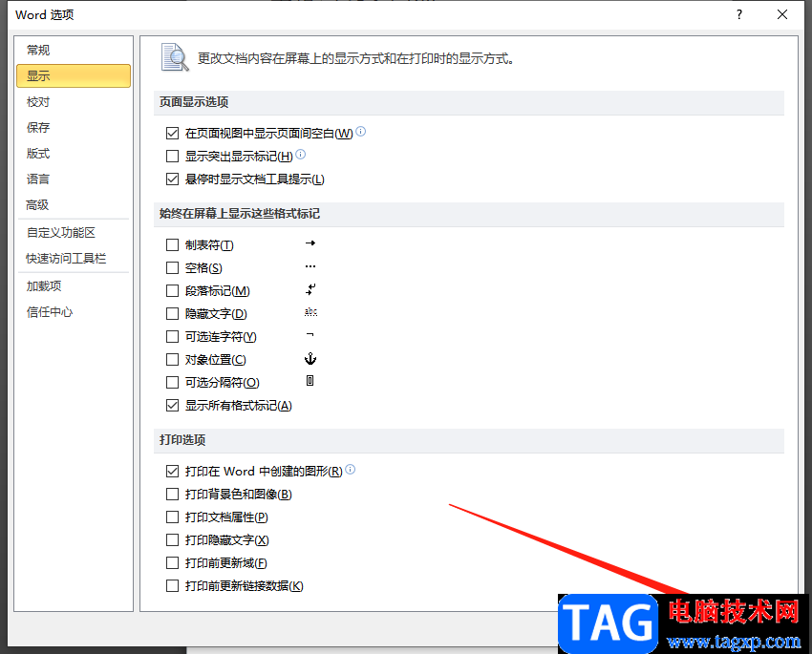The height and width of the screenshot is (654, 812).
Task: Enable 打印背景色和图像 checkbox
Action: (x=173, y=495)
